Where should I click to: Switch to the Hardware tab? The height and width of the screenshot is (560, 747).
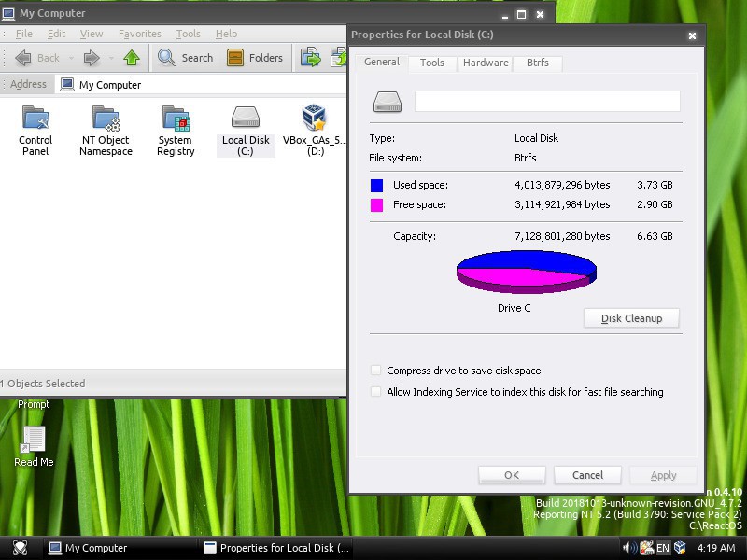click(x=486, y=63)
